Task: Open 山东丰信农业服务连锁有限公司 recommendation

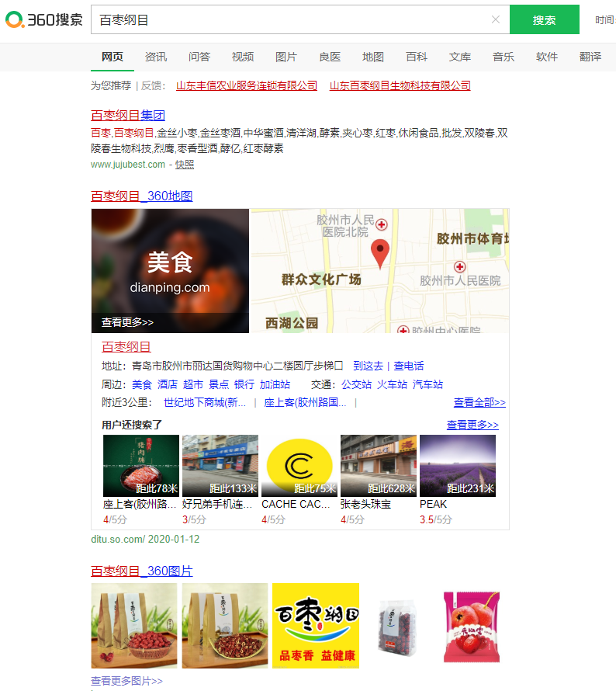Action: click(247, 85)
